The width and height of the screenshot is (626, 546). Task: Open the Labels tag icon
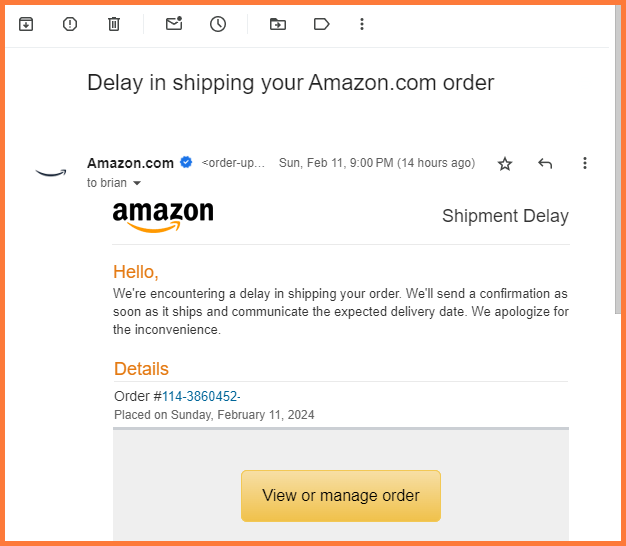pyautogui.click(x=321, y=24)
